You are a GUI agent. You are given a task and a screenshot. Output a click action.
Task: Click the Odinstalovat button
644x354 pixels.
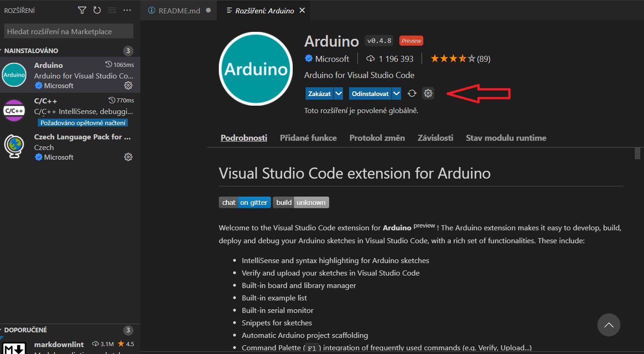tap(370, 93)
